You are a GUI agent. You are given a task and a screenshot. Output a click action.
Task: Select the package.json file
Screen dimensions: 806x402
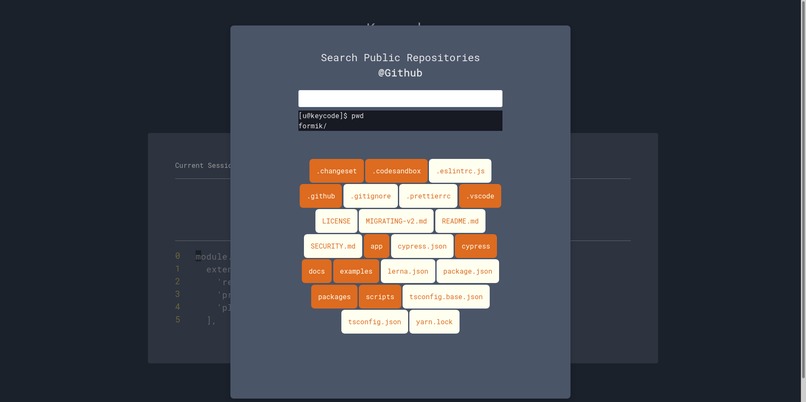tap(468, 271)
